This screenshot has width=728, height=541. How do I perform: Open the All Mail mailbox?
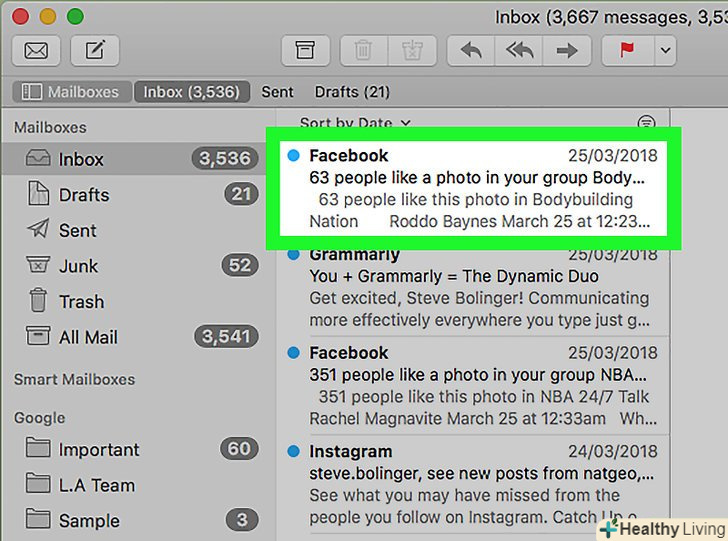[133, 337]
